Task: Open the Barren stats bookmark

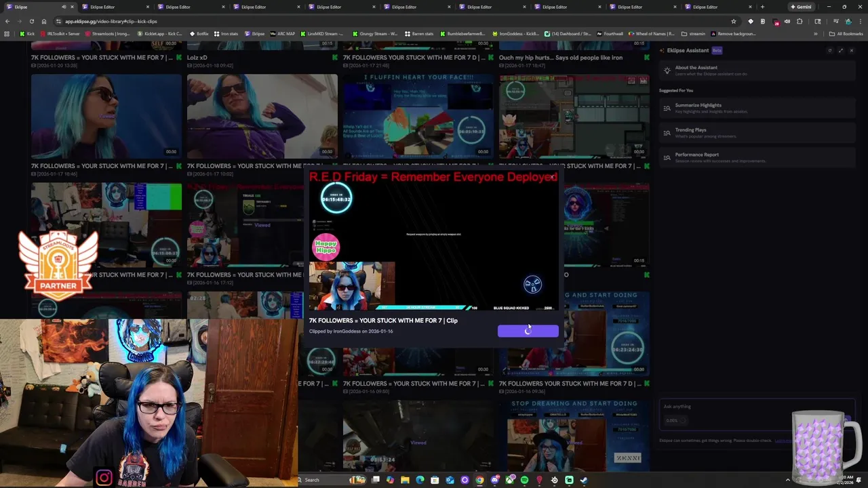Action: point(418,33)
